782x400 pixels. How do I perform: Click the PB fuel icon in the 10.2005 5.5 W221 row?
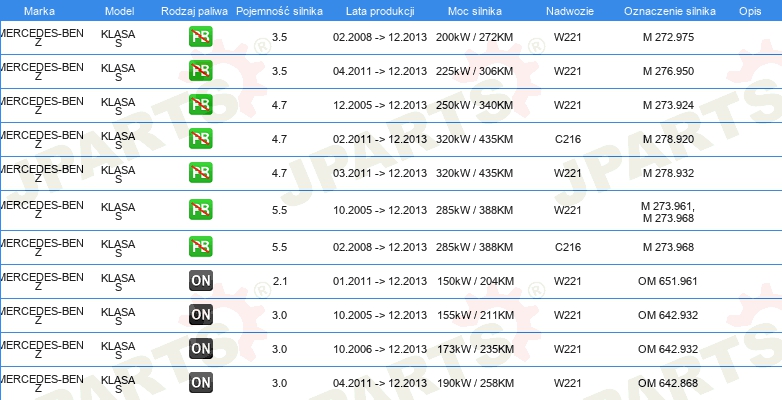(x=200, y=209)
